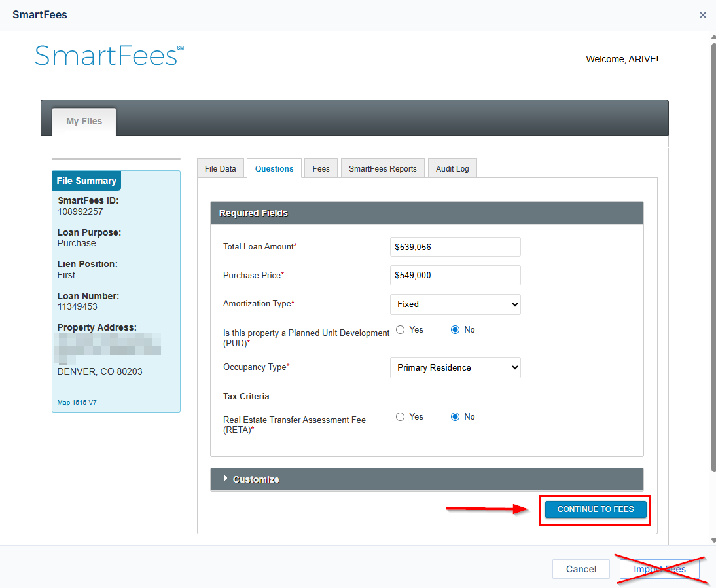This screenshot has height=588, width=716.
Task: Click the Lien Position value First
Action: 66,275
